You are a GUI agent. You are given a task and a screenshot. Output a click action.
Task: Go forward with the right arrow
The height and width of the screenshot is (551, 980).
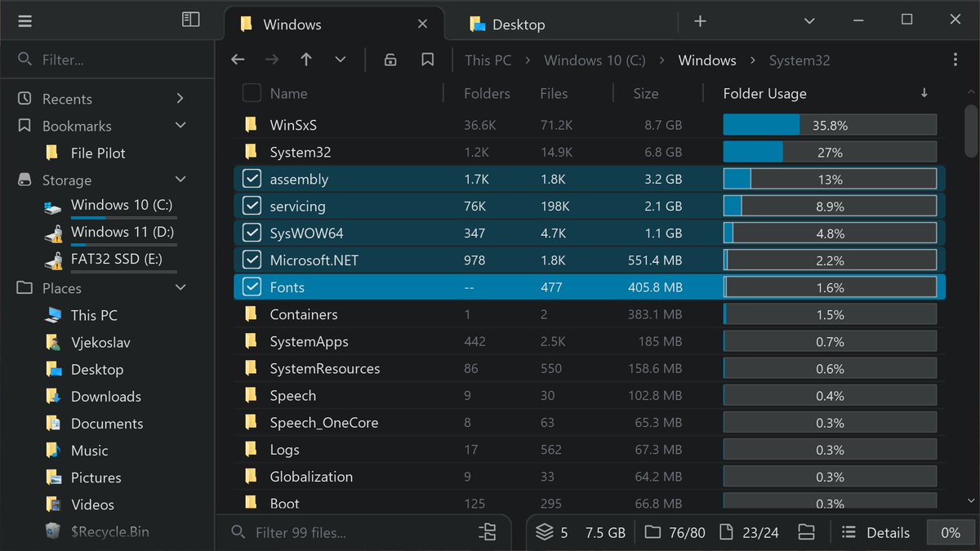pos(272,60)
